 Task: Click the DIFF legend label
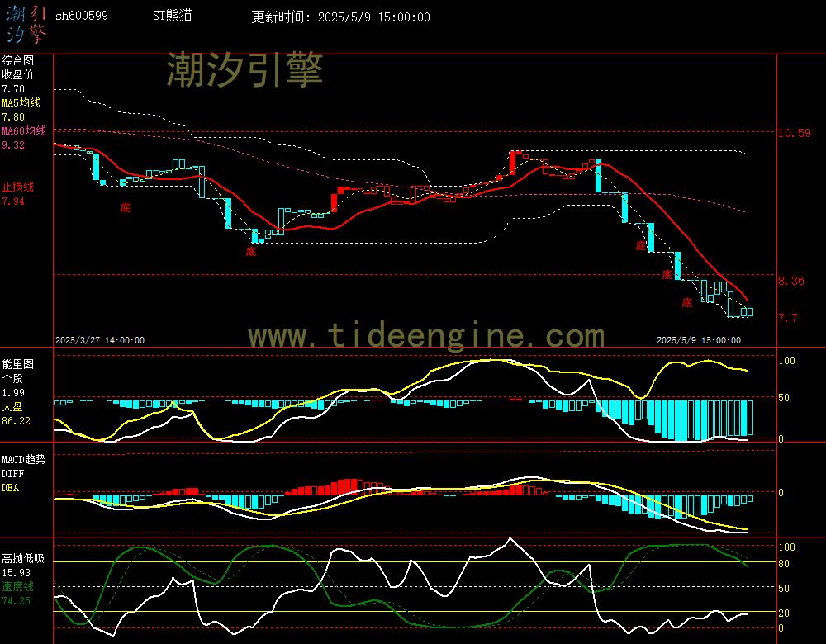point(12,473)
